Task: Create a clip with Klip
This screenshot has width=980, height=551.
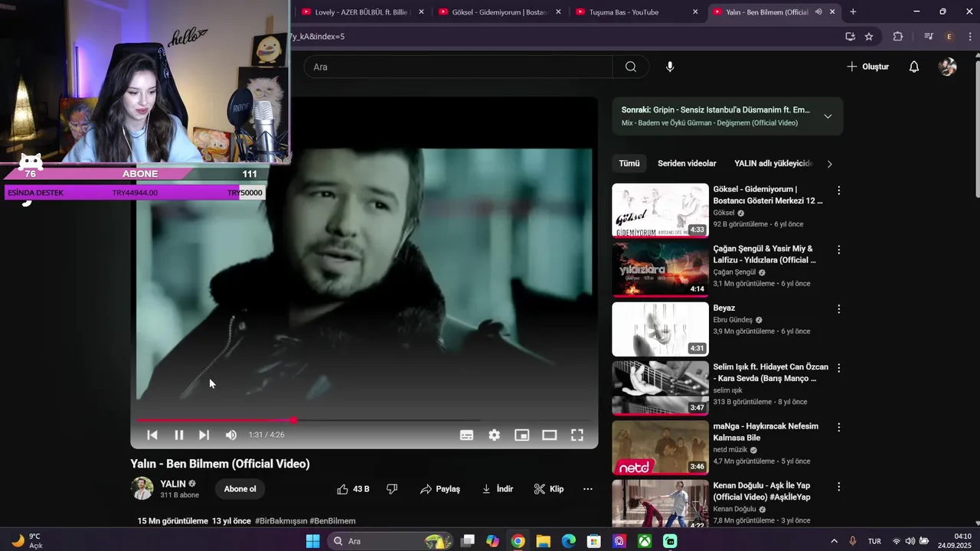Action: point(549,489)
